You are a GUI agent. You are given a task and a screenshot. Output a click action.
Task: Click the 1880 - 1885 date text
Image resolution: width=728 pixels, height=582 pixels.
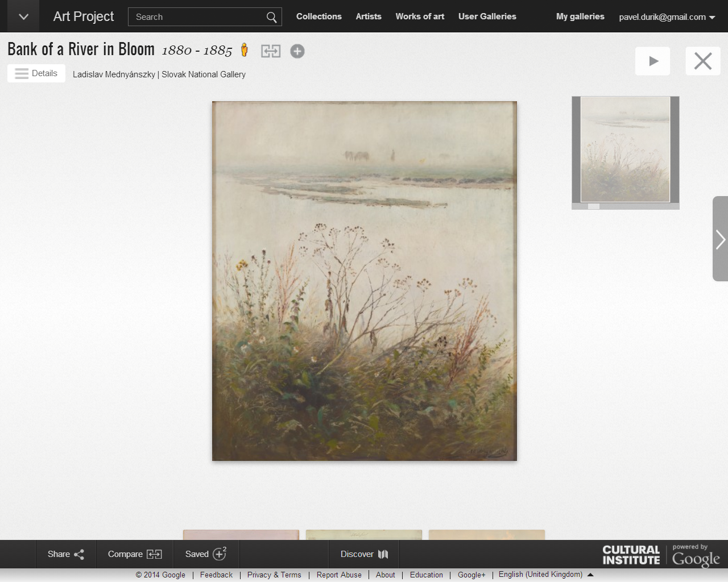pos(197,51)
